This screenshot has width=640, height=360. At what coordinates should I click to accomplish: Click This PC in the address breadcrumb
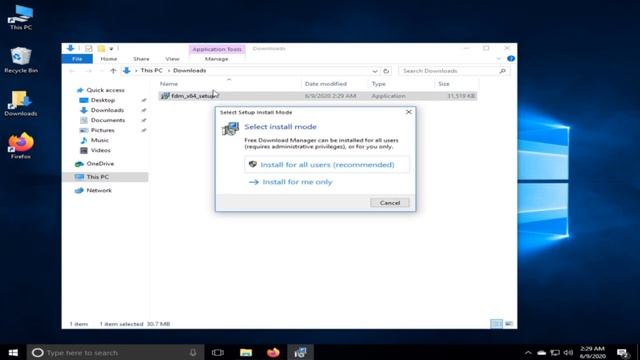[x=151, y=71]
